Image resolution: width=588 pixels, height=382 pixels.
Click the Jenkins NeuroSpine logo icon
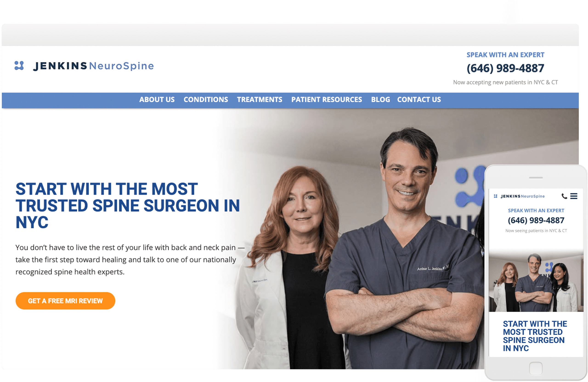pos(19,66)
